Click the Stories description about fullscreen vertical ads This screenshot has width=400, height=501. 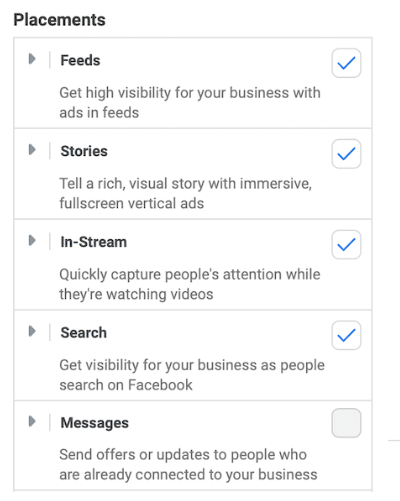tap(186, 193)
